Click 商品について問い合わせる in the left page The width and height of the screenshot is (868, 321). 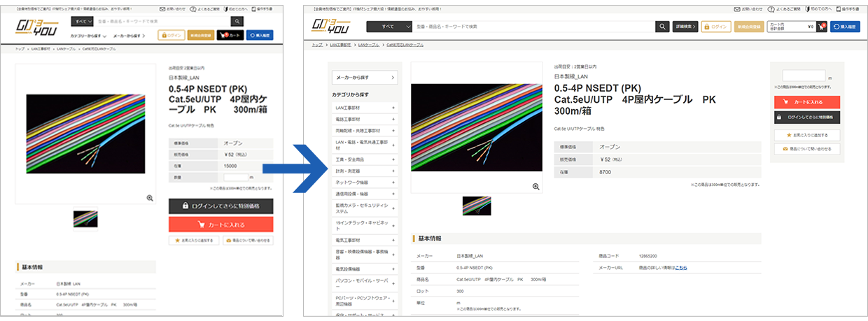[x=247, y=240]
